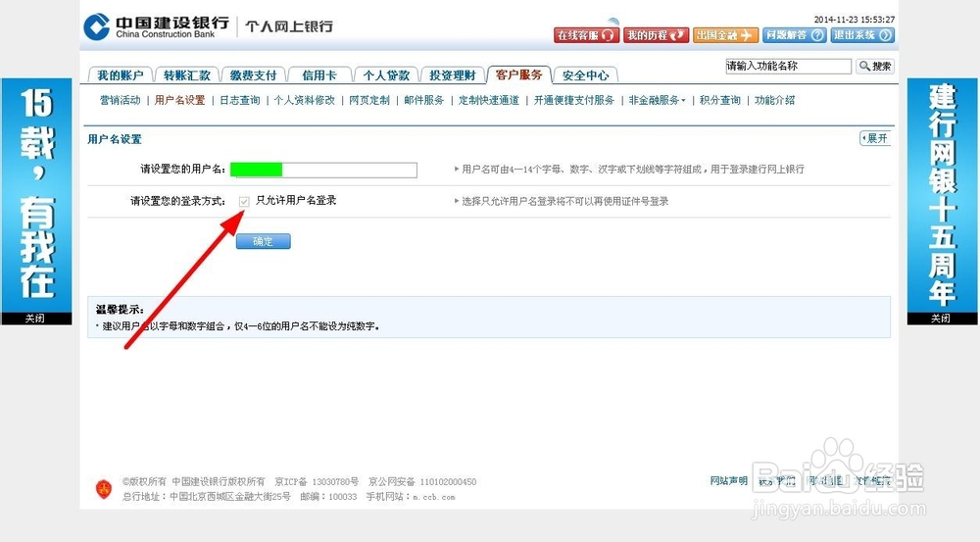Image resolution: width=980 pixels, height=542 pixels.
Task: Click 京ICP备 13030780号 footer text
Action: (317, 482)
